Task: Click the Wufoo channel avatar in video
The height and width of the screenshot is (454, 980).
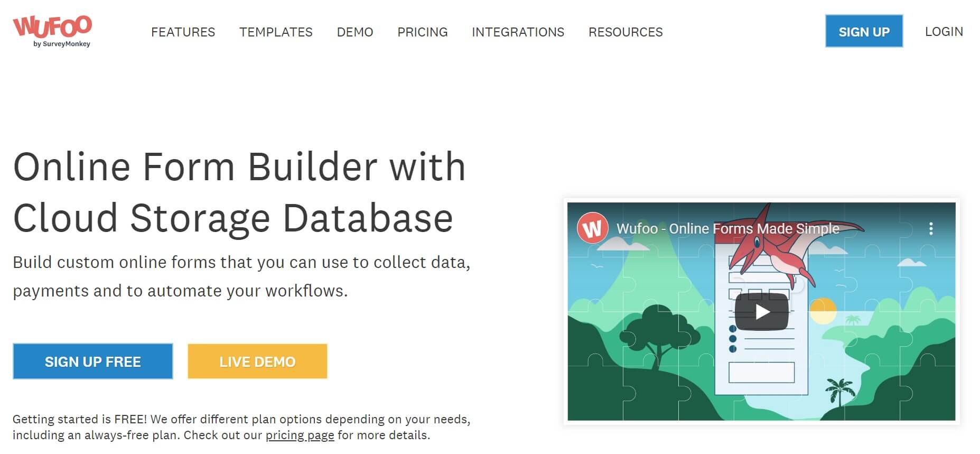Action: [x=592, y=228]
